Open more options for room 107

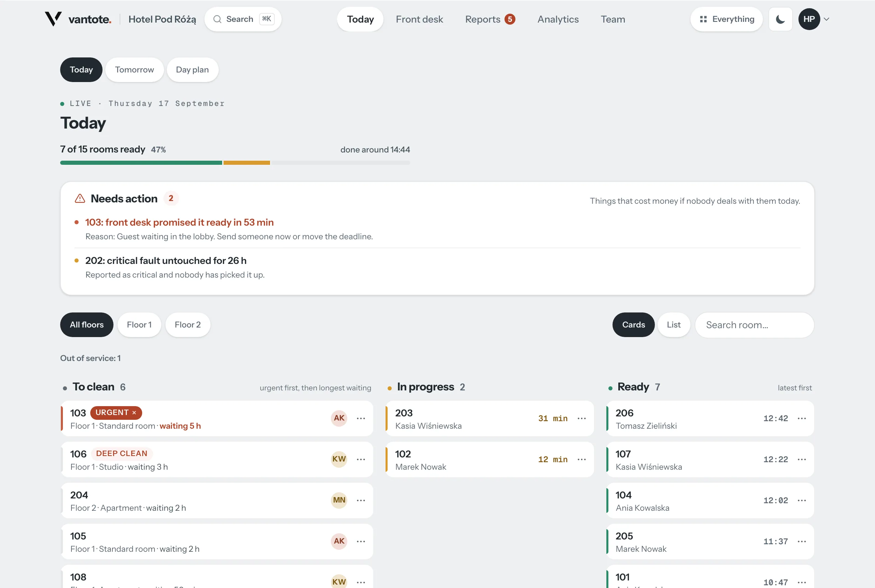click(802, 459)
